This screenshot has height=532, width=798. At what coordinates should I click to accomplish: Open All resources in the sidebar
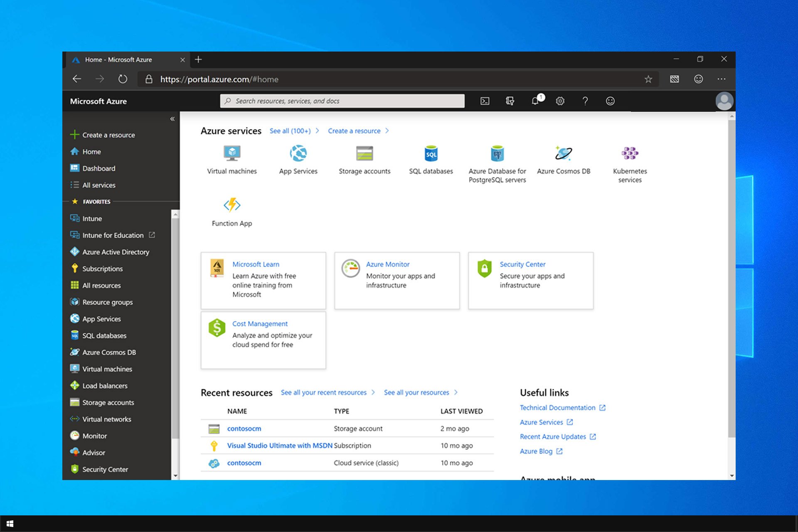[96, 286]
